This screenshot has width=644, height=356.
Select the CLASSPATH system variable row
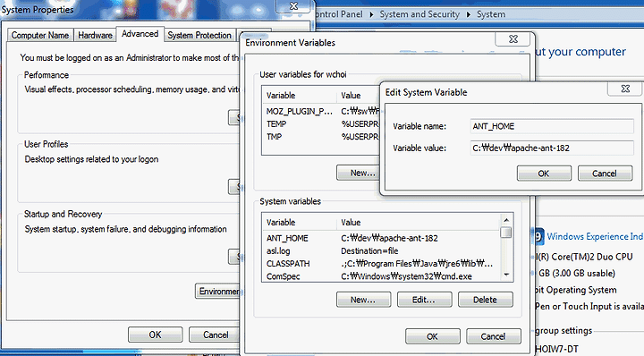click(x=381, y=264)
